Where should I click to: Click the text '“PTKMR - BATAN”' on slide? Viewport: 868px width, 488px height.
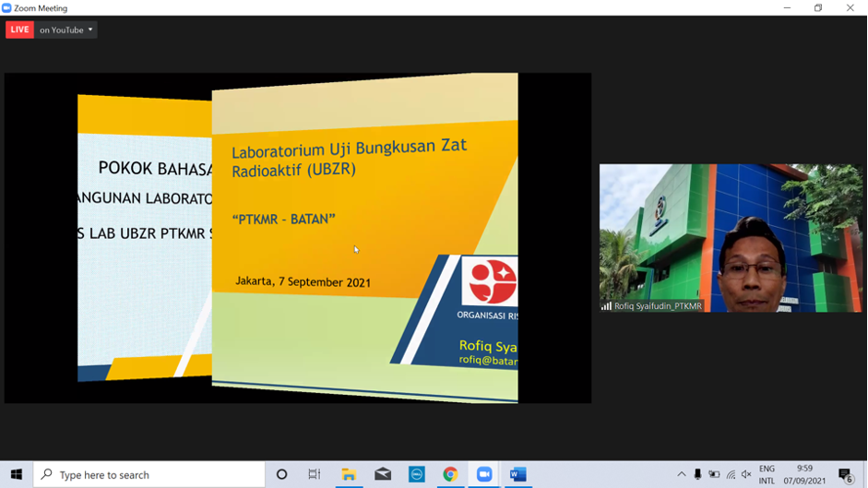[x=284, y=220]
